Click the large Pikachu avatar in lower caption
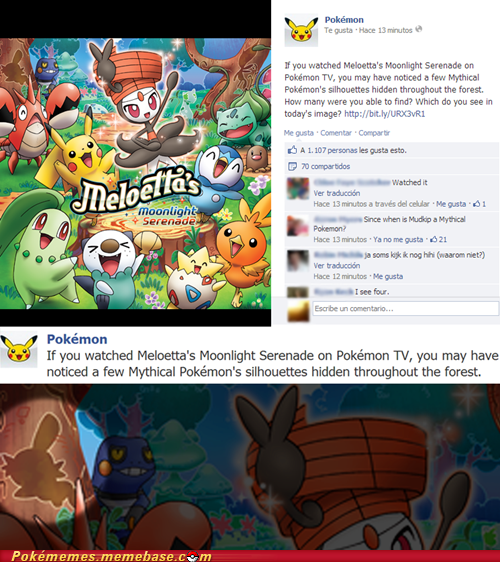 tap(19, 349)
